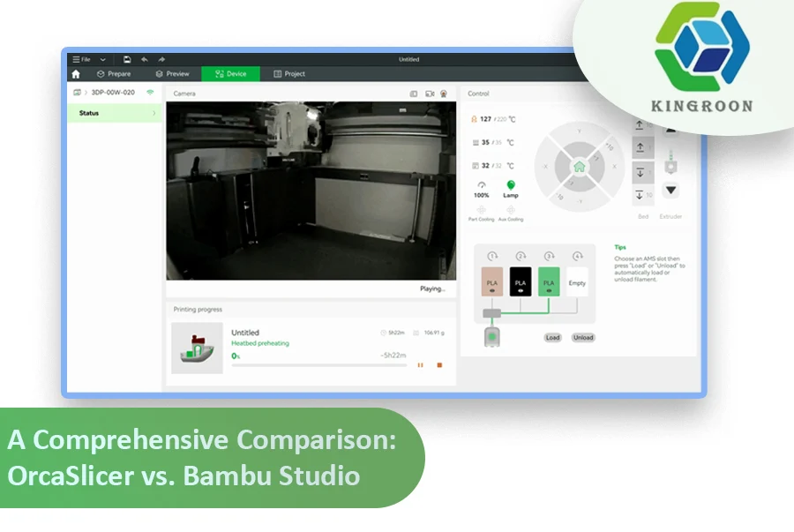Switch to the Prepare tab
The image size is (794, 532).
coord(114,74)
